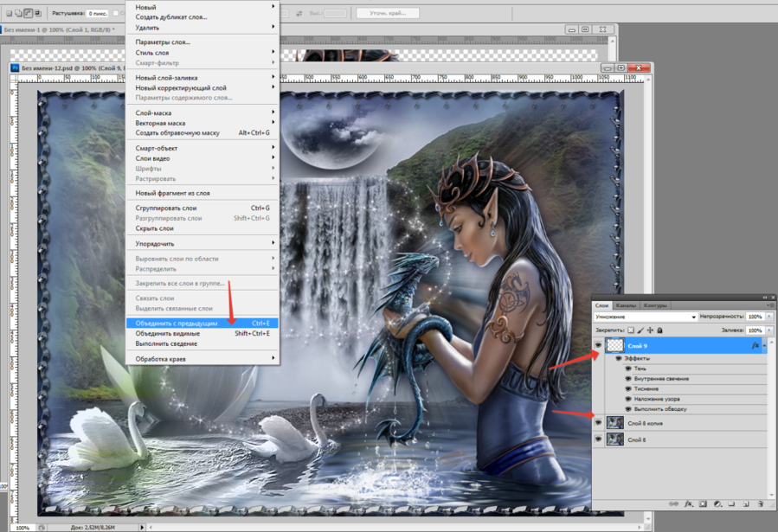Viewport: 778px width, 532px height.
Task: Hide the Выполнить обводку effect
Action: click(x=628, y=409)
